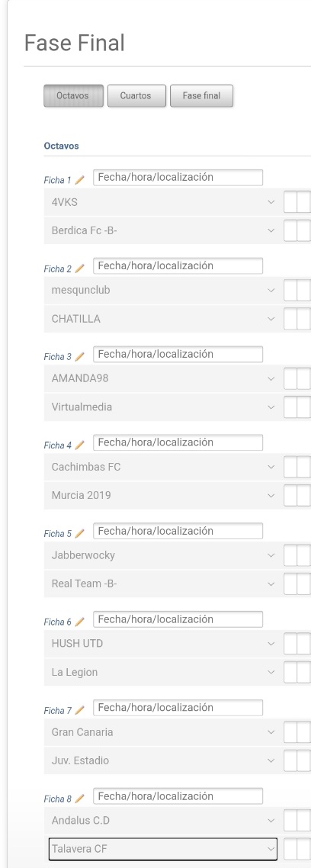This screenshot has width=311, height=868.
Task: Click the pencil edit icon for Ficha 8
Action: (80, 799)
